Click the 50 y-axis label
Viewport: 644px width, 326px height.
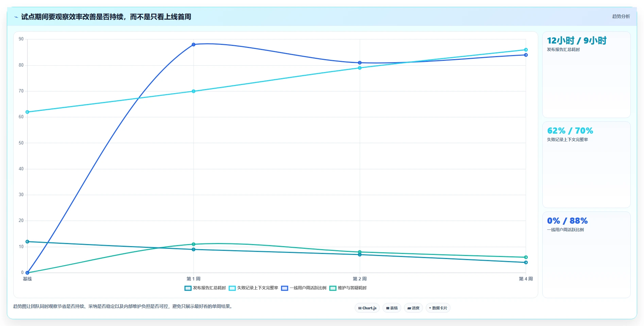(x=21, y=143)
